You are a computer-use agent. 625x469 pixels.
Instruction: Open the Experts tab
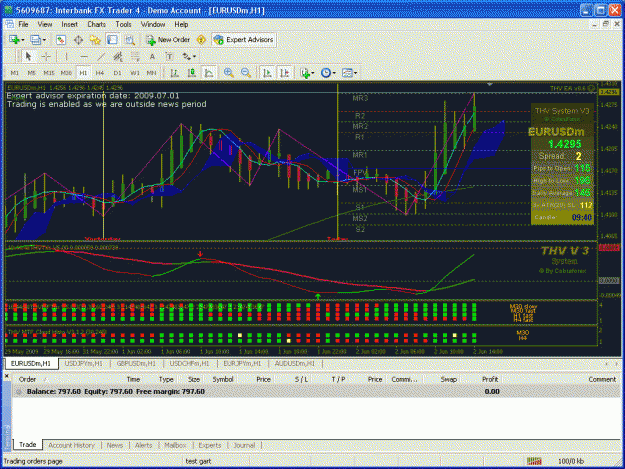pos(210,445)
